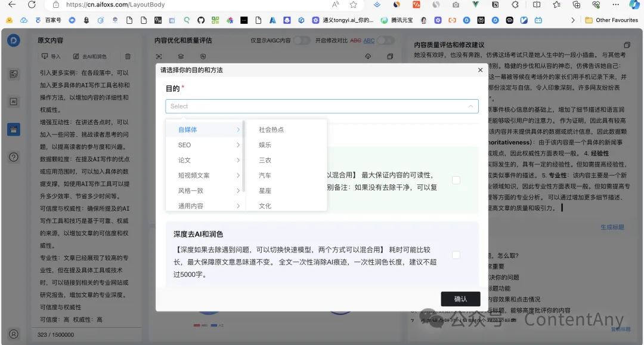Choose 星座 in the submenu list
The image size is (644, 345).
tap(265, 190)
